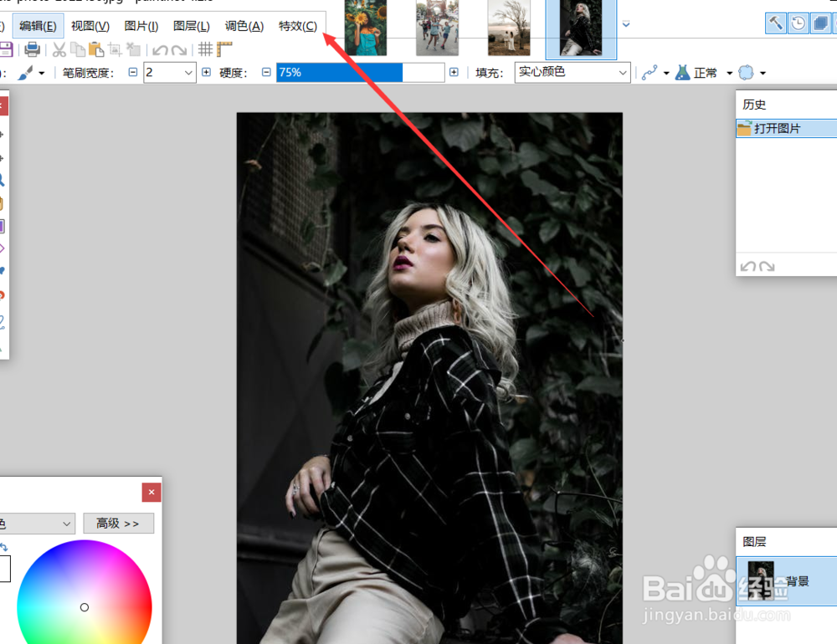
Task: Select the 打开图片 history entry
Action: [786, 129]
